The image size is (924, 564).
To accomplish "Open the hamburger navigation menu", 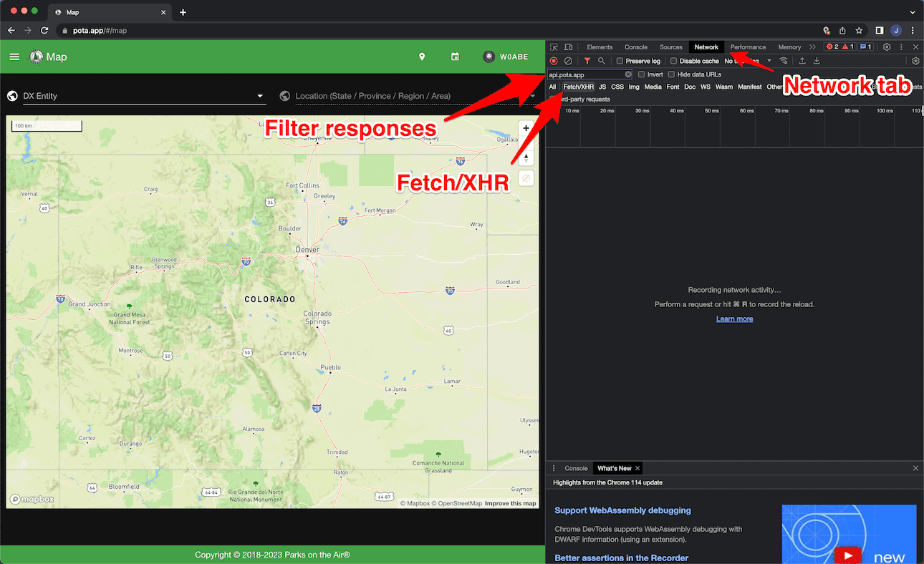I will point(14,57).
